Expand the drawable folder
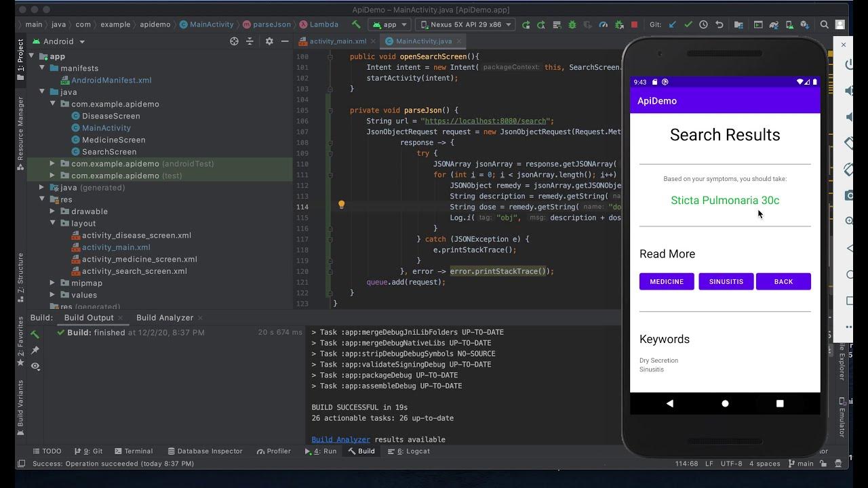 (x=53, y=211)
